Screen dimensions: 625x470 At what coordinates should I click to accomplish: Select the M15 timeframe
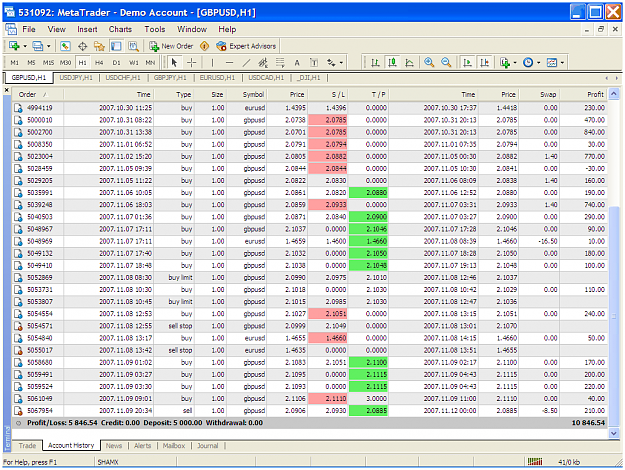coord(48,63)
